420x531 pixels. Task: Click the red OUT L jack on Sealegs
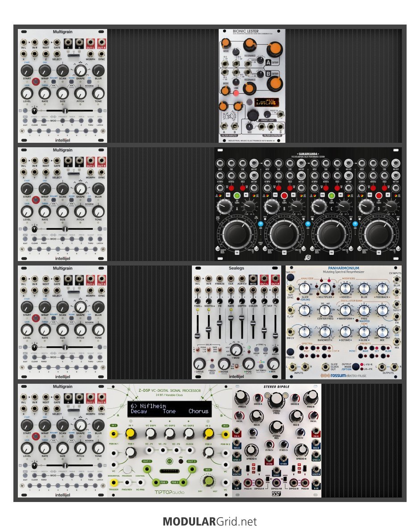click(264, 279)
